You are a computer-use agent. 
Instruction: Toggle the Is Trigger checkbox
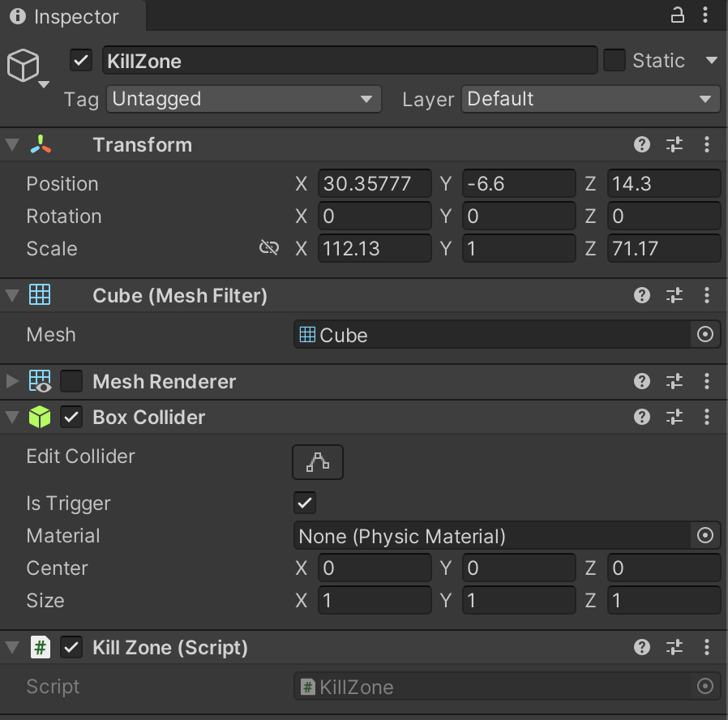pyautogui.click(x=305, y=503)
